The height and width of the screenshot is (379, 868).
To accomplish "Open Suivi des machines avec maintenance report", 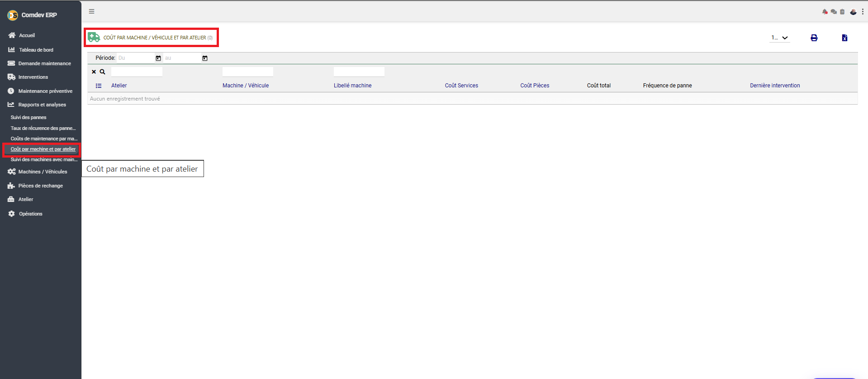I will tap(44, 159).
